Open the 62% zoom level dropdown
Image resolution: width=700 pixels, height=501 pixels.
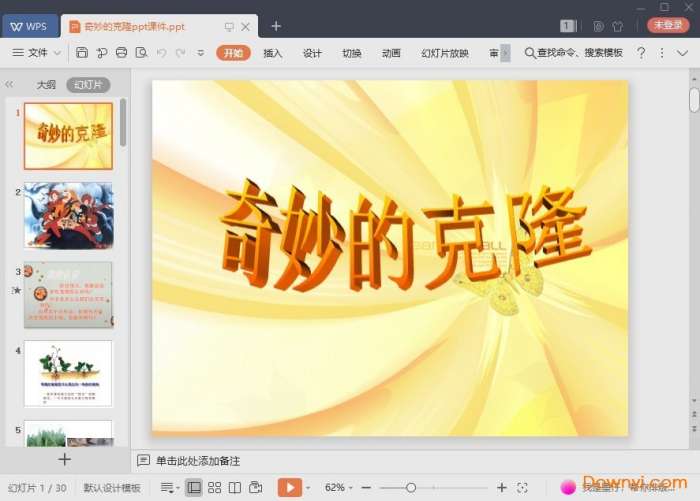tap(340, 487)
